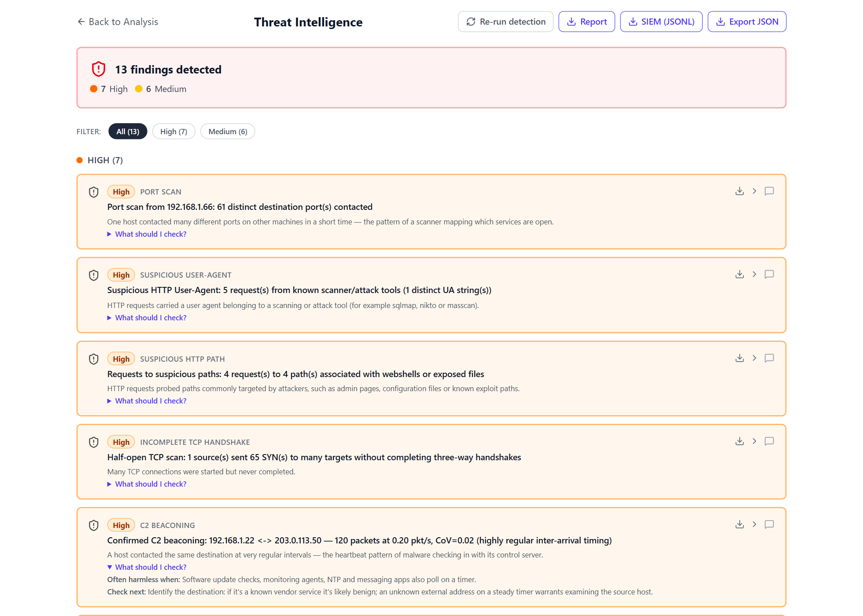Go back to Analysis
Image resolution: width=863 pixels, height=616 pixels.
pyautogui.click(x=118, y=22)
